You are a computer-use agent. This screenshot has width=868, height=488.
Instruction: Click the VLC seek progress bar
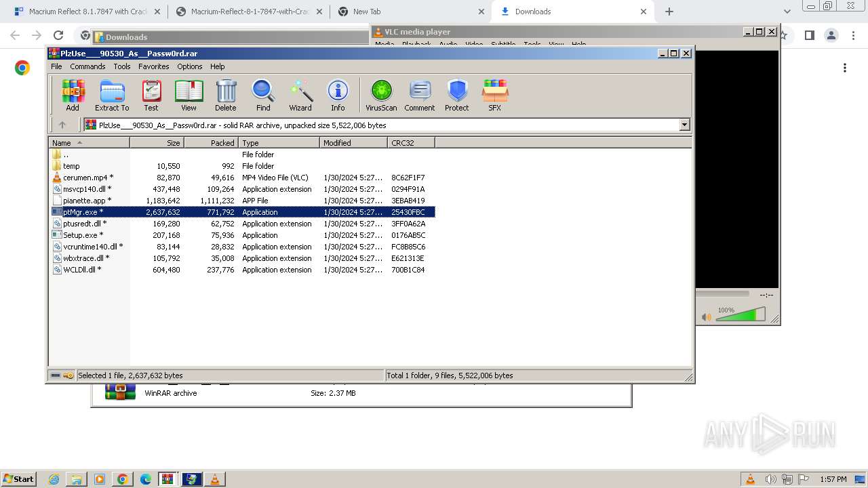coord(723,294)
